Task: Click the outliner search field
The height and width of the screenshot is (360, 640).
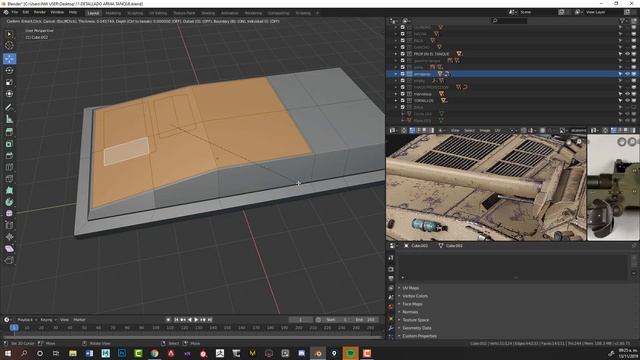Action: (509, 20)
